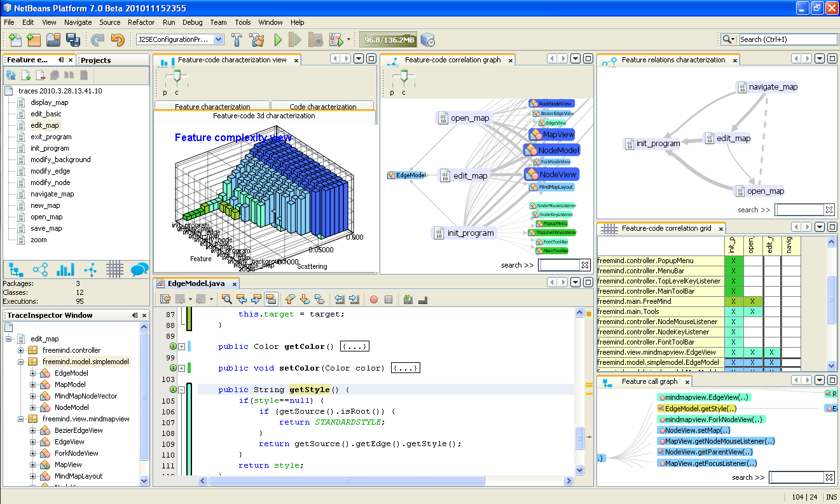The width and height of the screenshot is (840, 504).
Task: Click the profiler clock icon beside memory
Action: click(427, 39)
